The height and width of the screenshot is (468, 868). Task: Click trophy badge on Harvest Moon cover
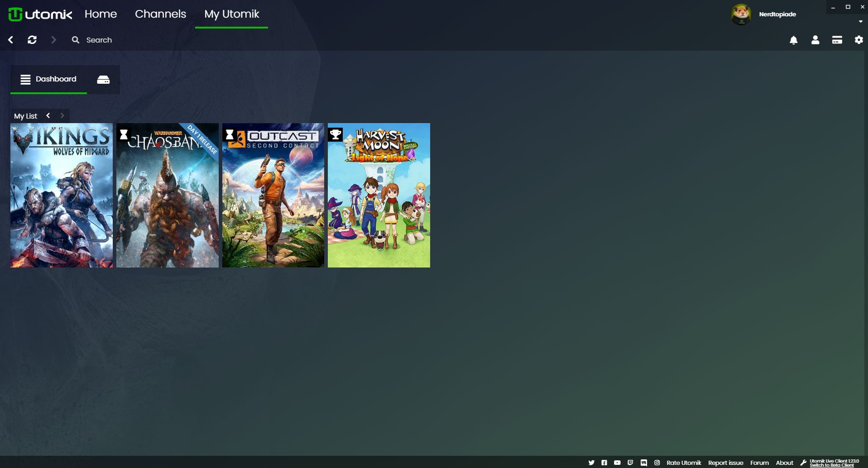336,134
